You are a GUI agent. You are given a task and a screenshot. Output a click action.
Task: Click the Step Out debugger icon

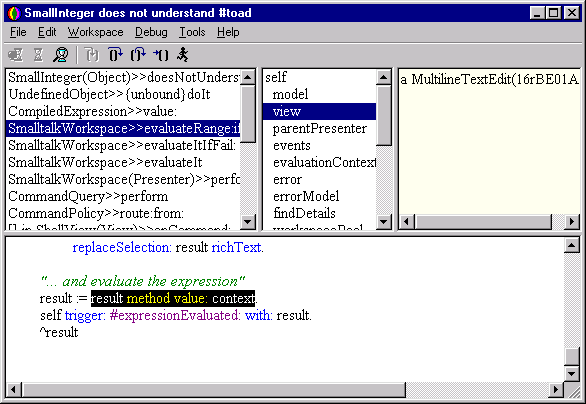coord(161,55)
